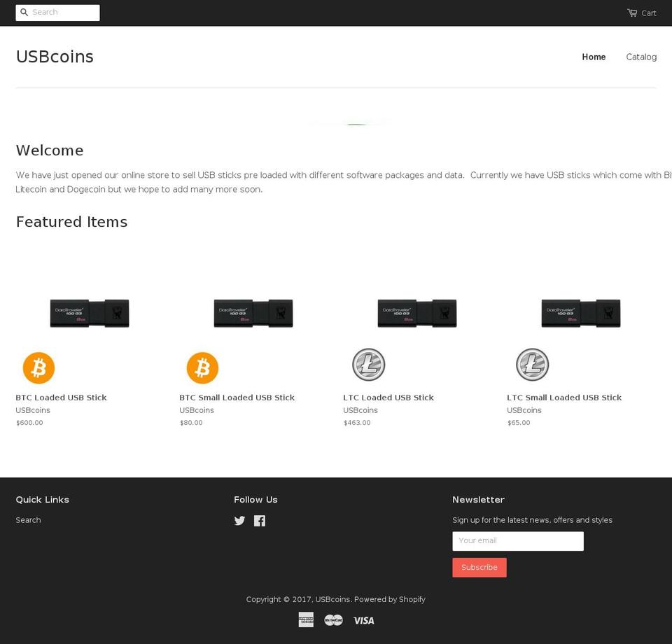Viewport: 672px width, 644px height.
Task: Click the Cart link text
Action: pos(648,13)
